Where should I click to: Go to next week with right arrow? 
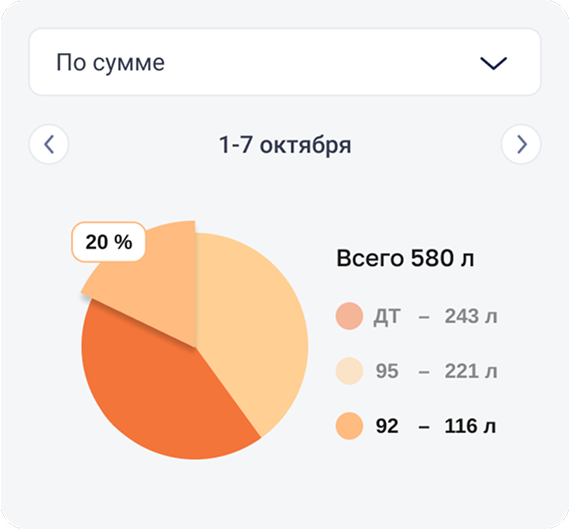521,144
